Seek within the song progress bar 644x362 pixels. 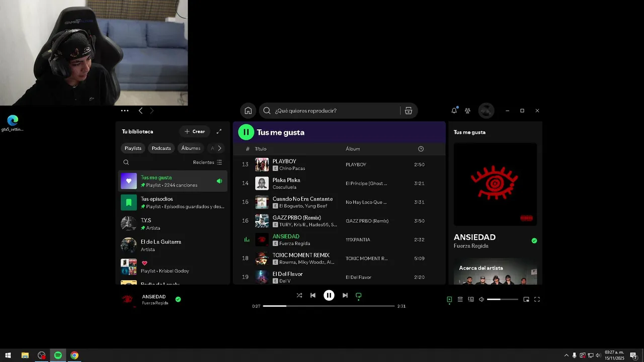click(329, 306)
